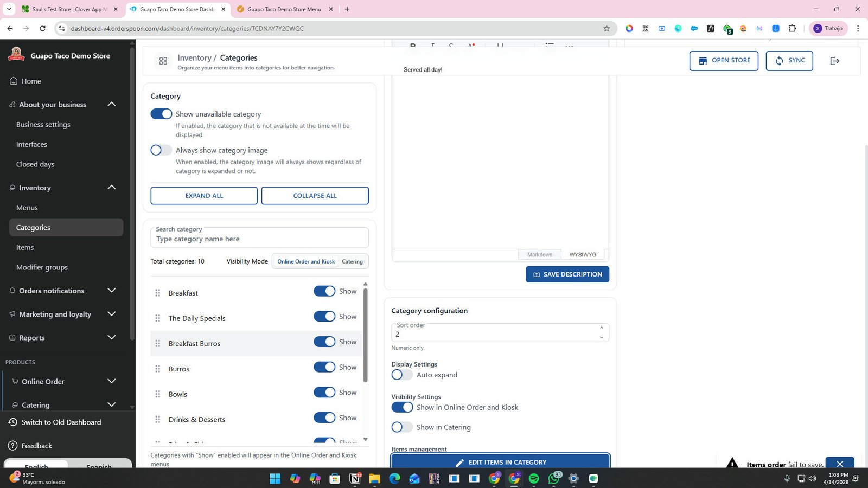Click the Search category input field
Image resolution: width=868 pixels, height=488 pixels.
259,239
